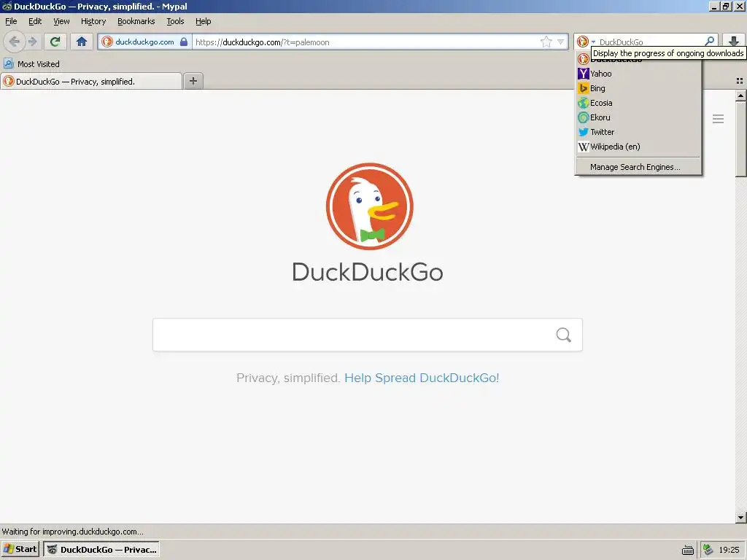Click the network tray icon beside the clock
Image resolution: width=747 pixels, height=560 pixels.
pos(708,550)
